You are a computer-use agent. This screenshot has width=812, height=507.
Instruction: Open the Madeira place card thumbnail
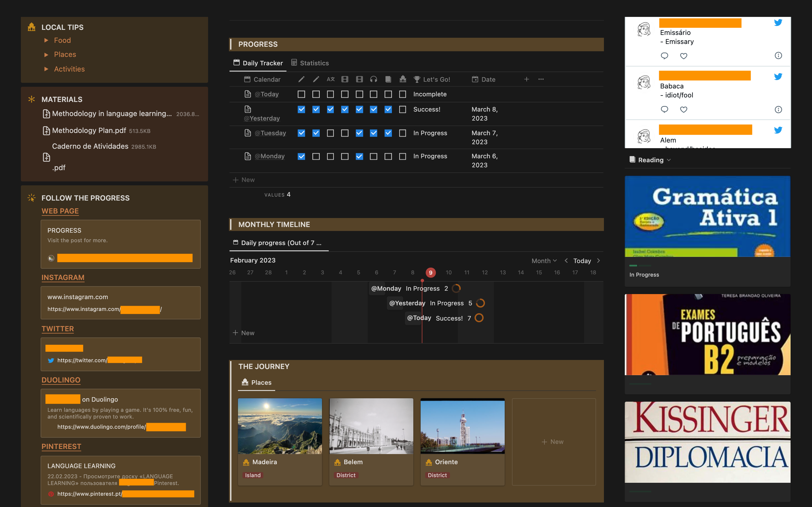[x=279, y=426]
